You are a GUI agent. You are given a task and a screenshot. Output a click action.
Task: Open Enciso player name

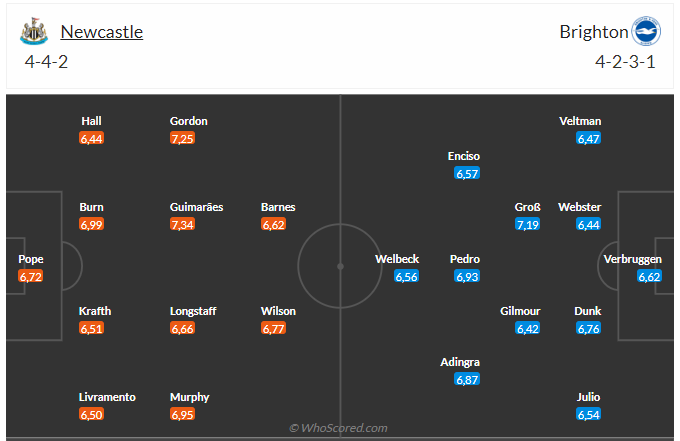[x=464, y=156]
